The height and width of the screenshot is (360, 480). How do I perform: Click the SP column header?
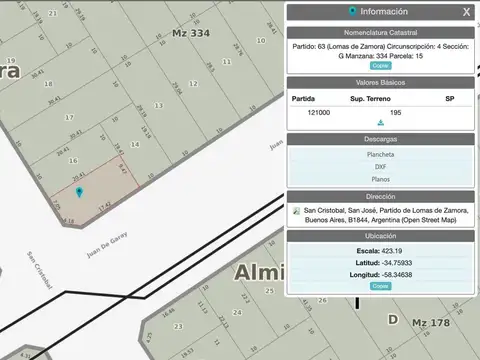(450, 99)
